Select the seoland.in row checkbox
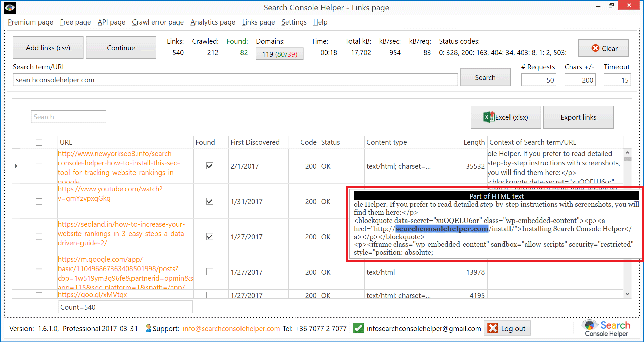 (x=39, y=237)
